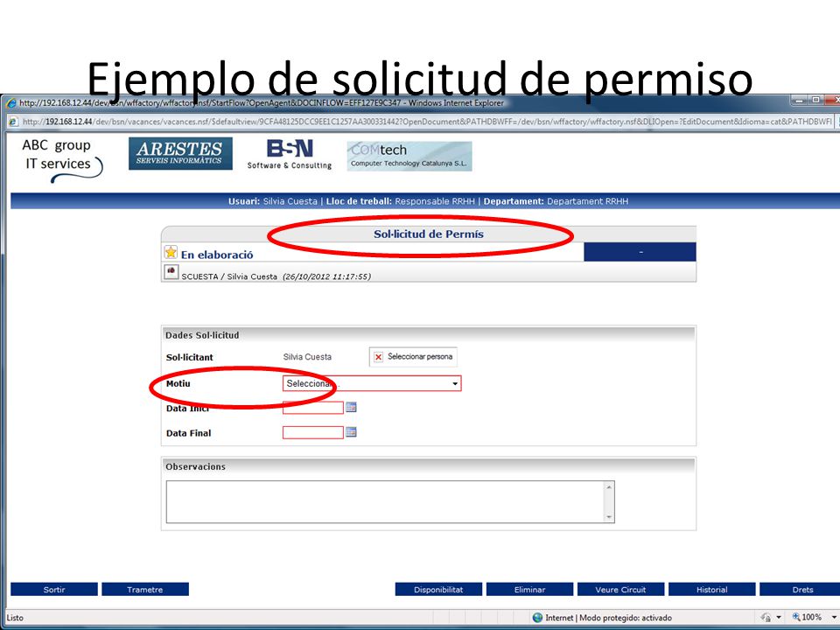Click the dark blue dash button beside En elaboració
The width and height of the screenshot is (840, 630).
click(640, 252)
